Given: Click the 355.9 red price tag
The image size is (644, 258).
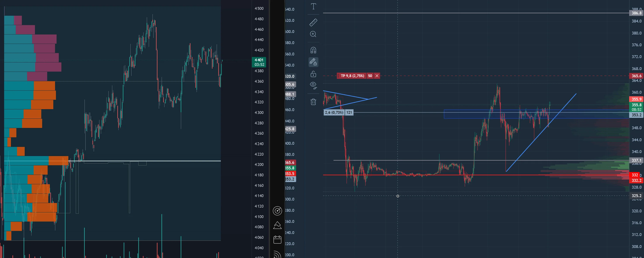Looking at the screenshot, I should click(637, 99).
